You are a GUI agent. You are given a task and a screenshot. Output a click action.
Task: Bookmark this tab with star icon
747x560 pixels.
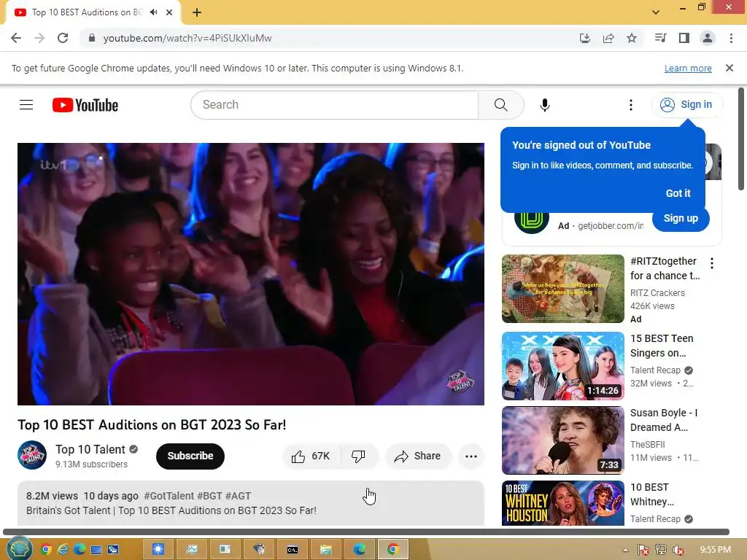(x=632, y=38)
